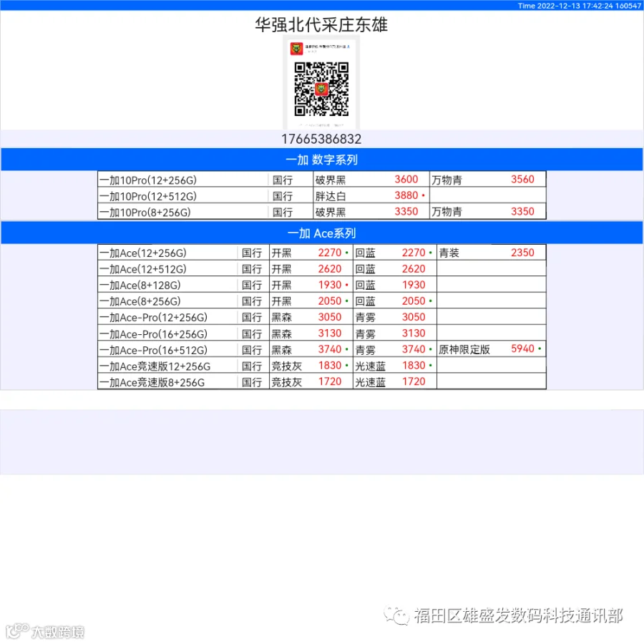Click the title 华强北代采庄东雄
The width and height of the screenshot is (644, 644).
321,24
